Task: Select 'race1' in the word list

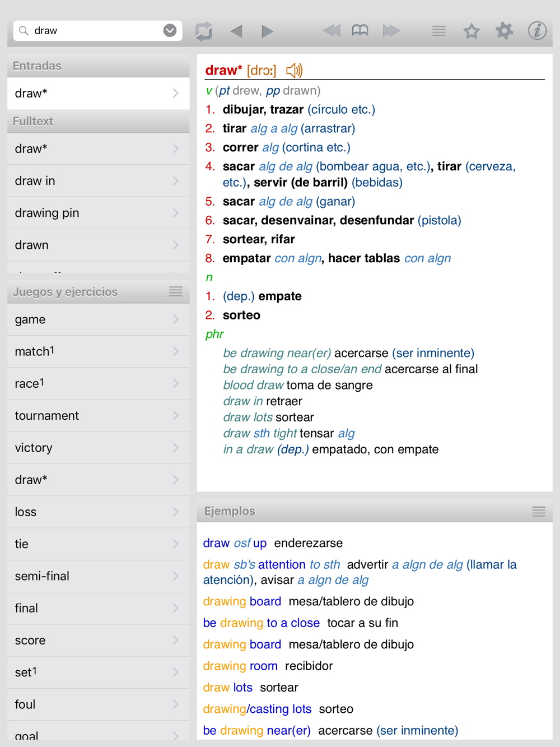Action: pos(99,383)
